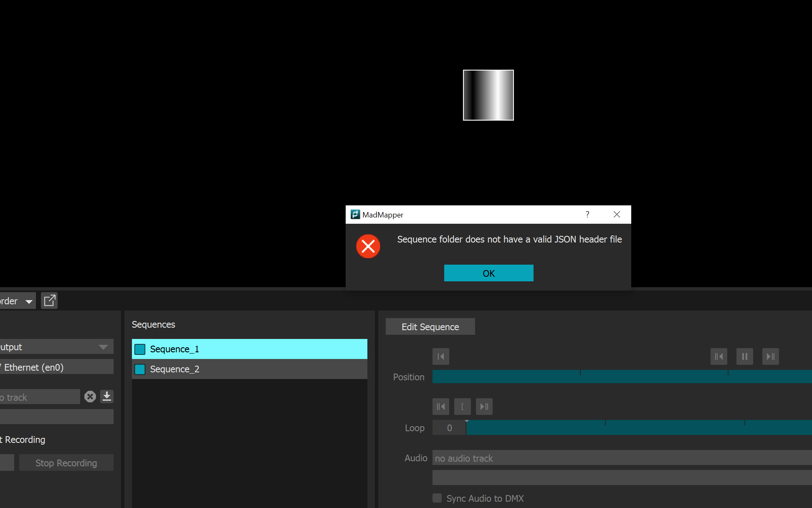Click OK in the error dialog
Screen dimensions: 812x508
pos(488,273)
